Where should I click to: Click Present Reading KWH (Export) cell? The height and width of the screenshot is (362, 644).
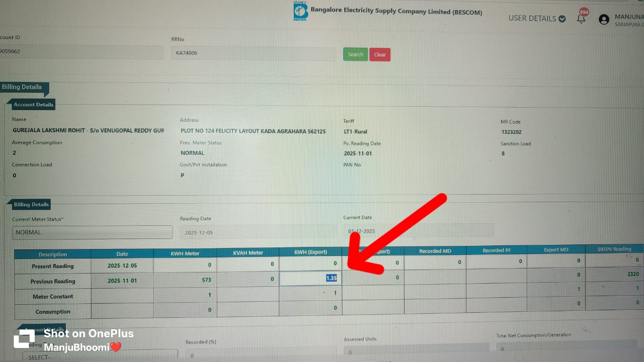[310, 263]
